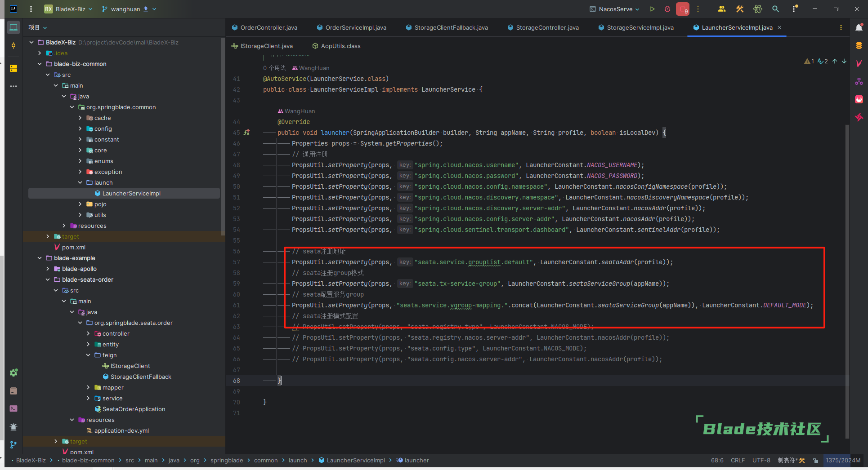Open the main menu (three dots) in title bar
The height and width of the screenshot is (470, 868).
(31, 9)
